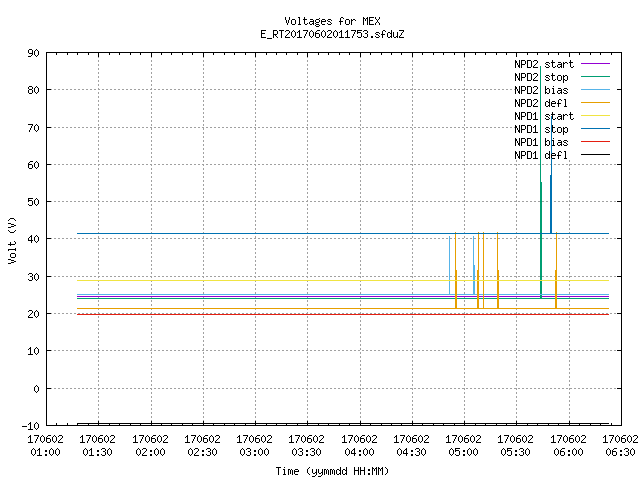Click the x-axis tick label 02:30

point(202,452)
